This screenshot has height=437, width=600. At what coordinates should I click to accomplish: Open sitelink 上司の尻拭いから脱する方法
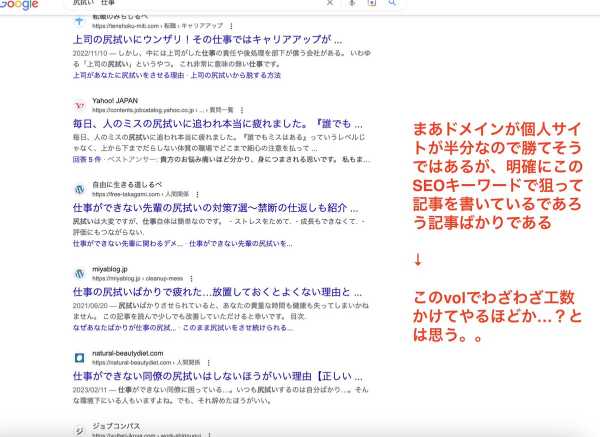(235, 75)
